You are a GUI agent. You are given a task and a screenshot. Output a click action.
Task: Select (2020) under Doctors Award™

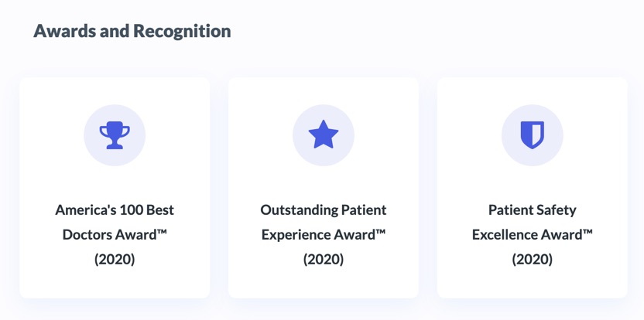[115, 260]
